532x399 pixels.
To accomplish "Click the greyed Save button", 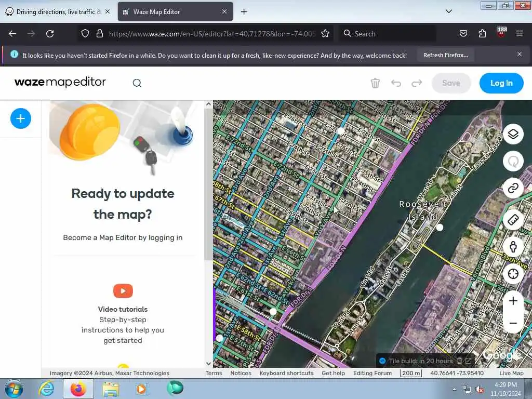I will (x=451, y=83).
